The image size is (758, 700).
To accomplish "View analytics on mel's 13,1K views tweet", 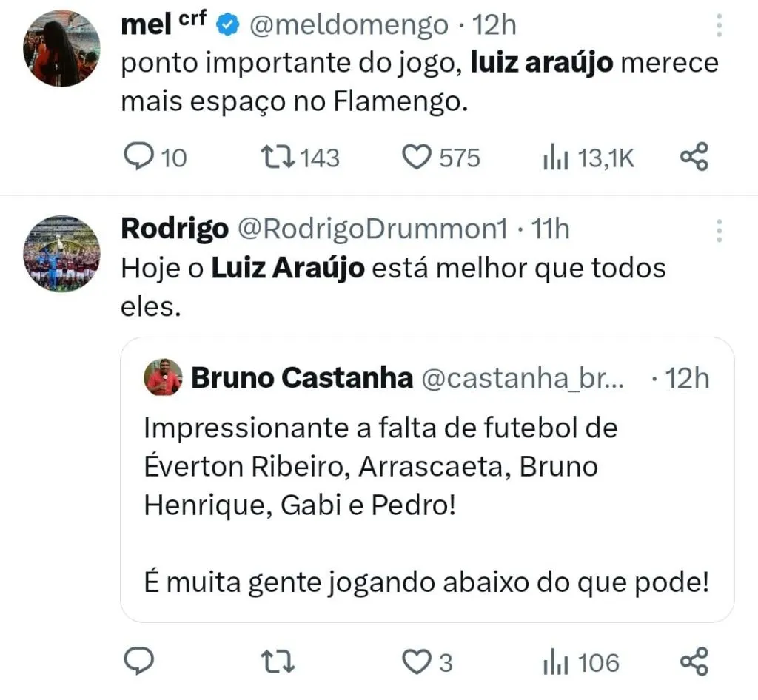I will coord(555,157).
